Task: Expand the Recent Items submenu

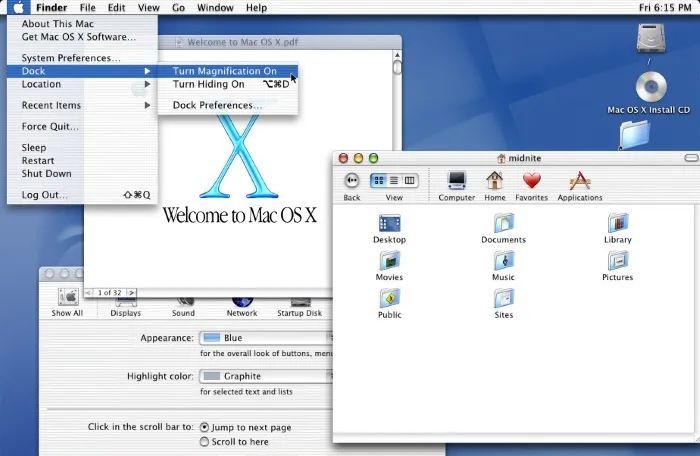Action: point(82,105)
